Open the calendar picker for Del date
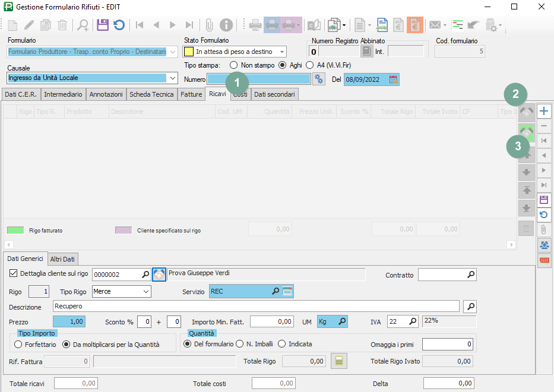This screenshot has height=392, width=554. [393, 79]
